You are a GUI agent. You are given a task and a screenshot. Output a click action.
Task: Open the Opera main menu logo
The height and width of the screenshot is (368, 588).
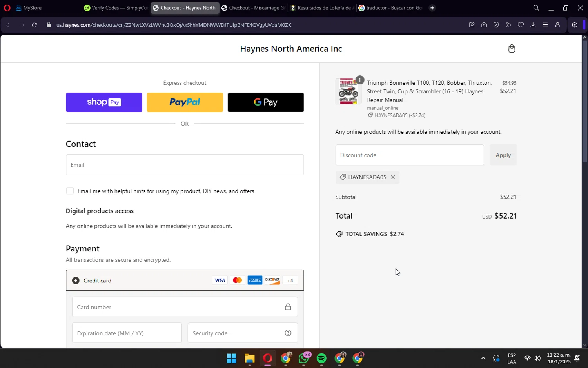click(x=7, y=8)
